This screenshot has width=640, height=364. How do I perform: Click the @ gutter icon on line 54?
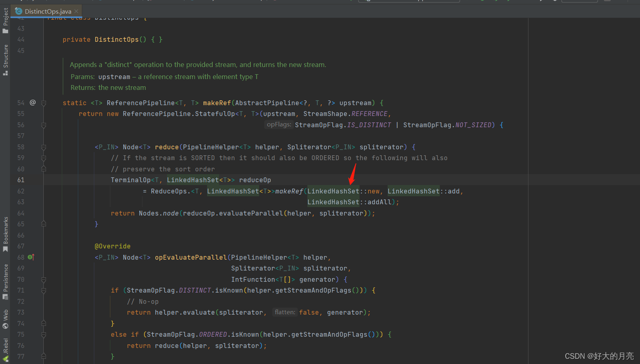click(x=33, y=102)
